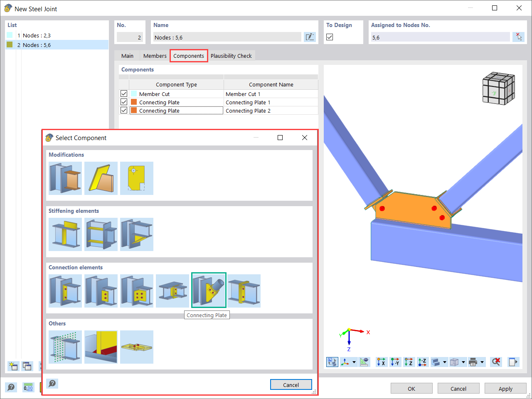The image size is (532, 399).
Task: Click the view synchronization icon in preview toolbar
Action: point(332,362)
